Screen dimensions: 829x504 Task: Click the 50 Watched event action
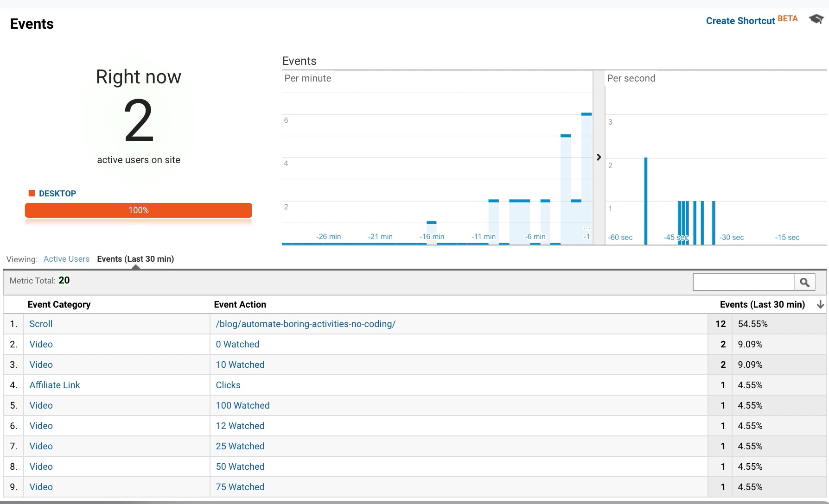[x=240, y=466]
